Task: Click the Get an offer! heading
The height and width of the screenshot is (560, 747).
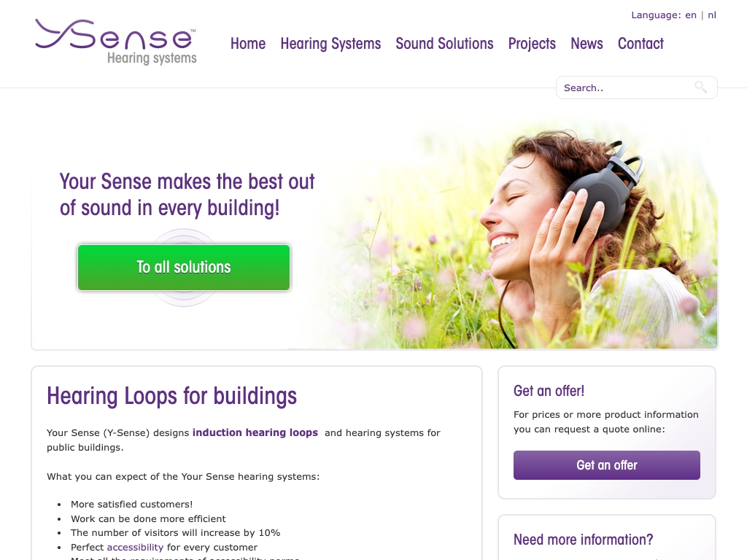Action: pos(549,391)
